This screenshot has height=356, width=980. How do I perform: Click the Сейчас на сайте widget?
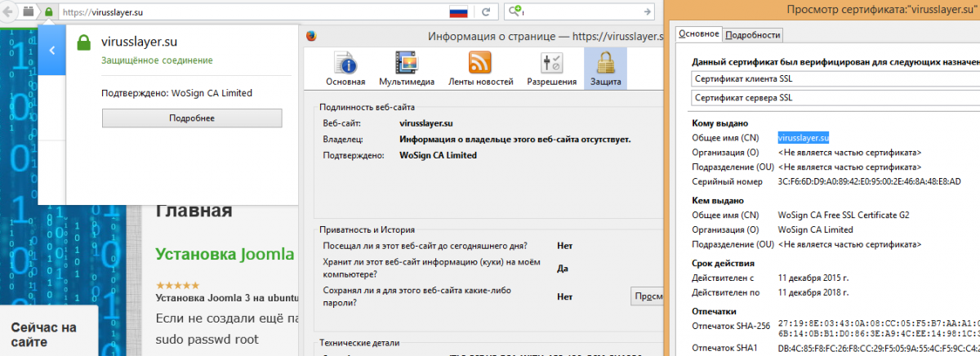49,331
